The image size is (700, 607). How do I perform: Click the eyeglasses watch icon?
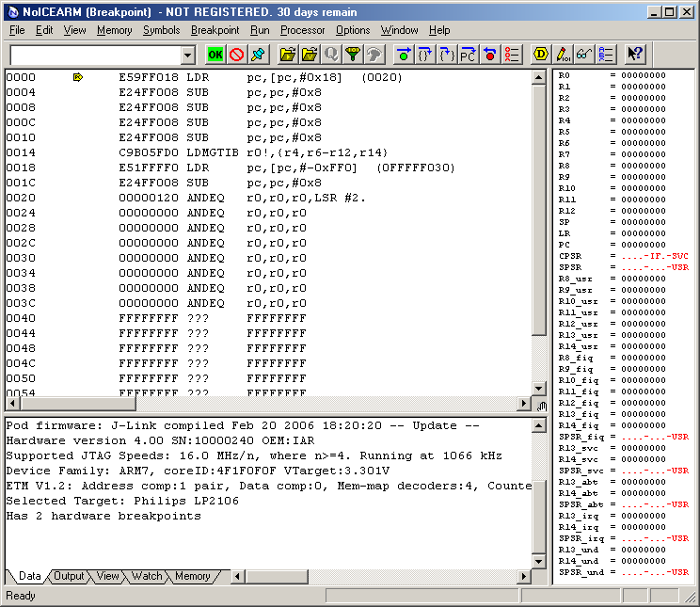[x=584, y=55]
